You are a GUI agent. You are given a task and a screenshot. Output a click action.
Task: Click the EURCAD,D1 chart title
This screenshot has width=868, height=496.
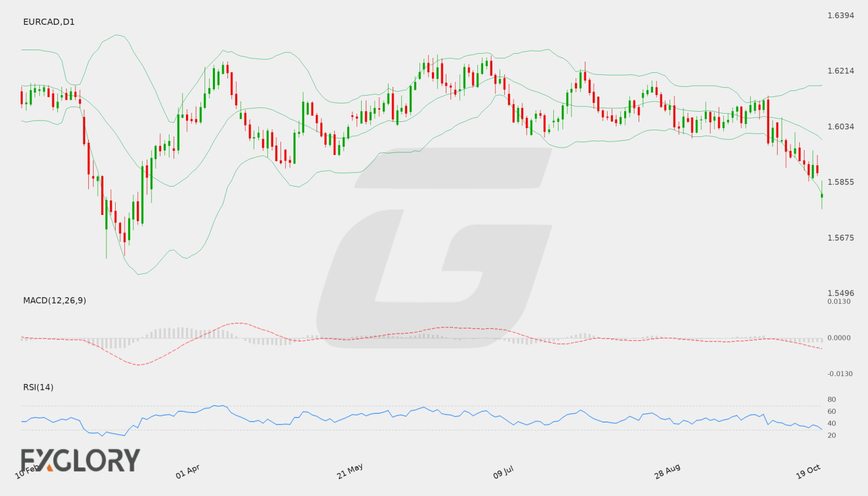[x=49, y=22]
